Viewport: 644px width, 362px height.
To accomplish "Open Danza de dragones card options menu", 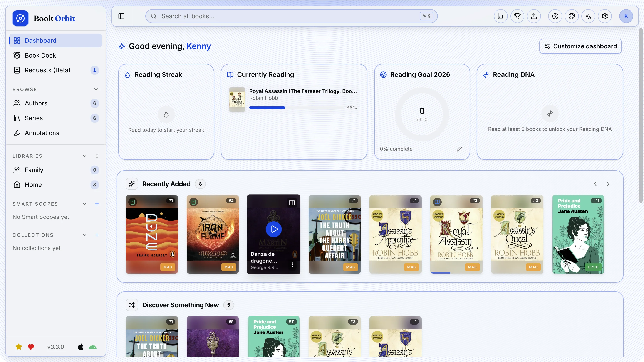I will pyautogui.click(x=292, y=265).
